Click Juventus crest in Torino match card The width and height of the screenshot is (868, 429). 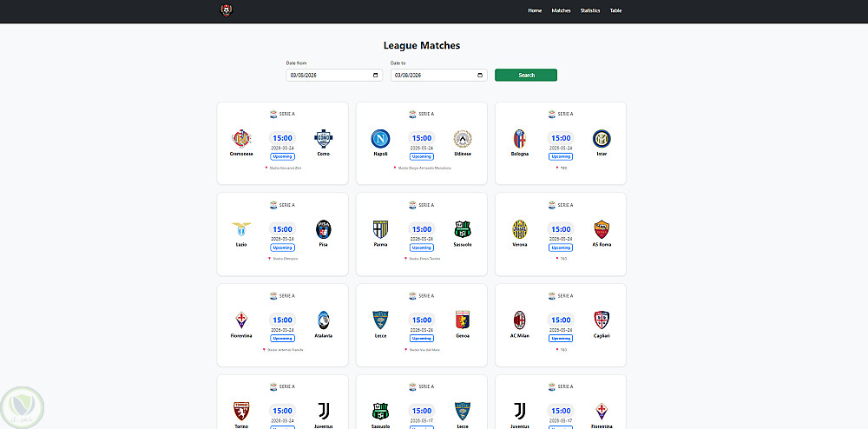[x=323, y=411]
